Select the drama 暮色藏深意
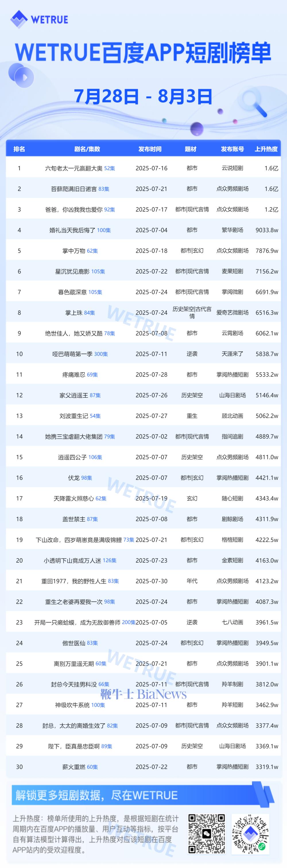The image size is (287, 868). pyautogui.click(x=73, y=292)
